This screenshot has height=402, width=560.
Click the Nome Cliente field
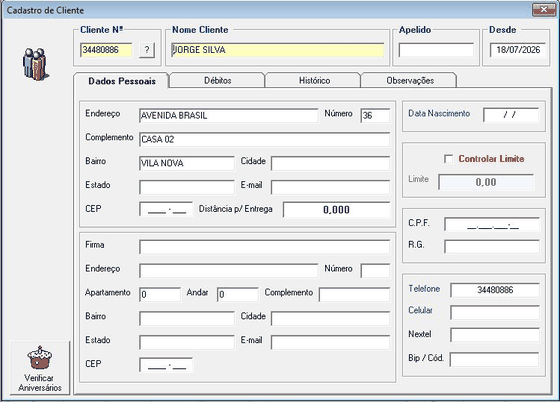click(278, 50)
